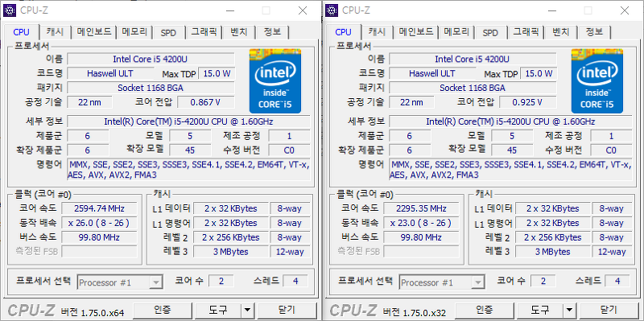
Task: Click the revision C0 field in the left window
Action: (289, 150)
